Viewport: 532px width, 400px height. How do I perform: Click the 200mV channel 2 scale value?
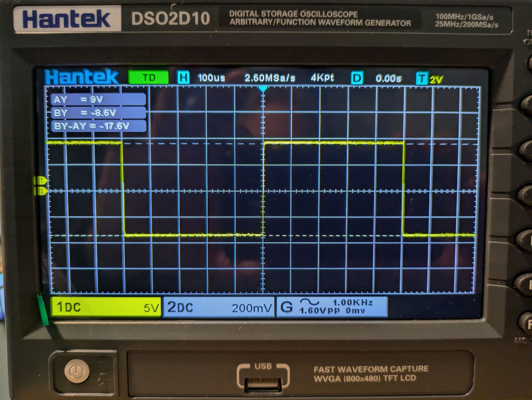click(x=251, y=308)
